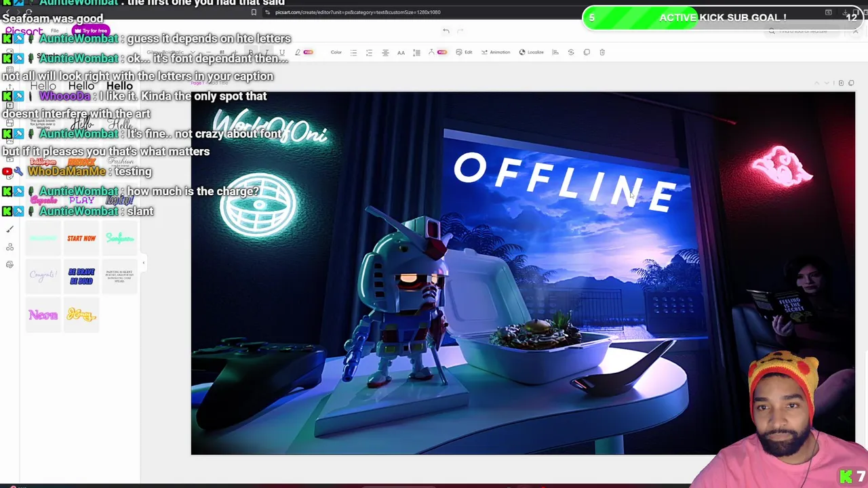Select the brush tool in left sidebar
Screen dimensions: 868x488
[x=9, y=229]
